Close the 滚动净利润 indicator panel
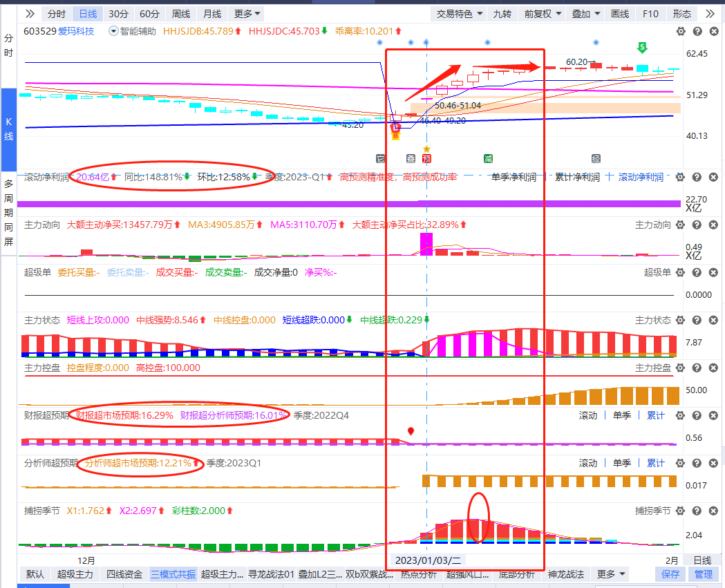Screen dimensions: 725x588 [x=713, y=177]
